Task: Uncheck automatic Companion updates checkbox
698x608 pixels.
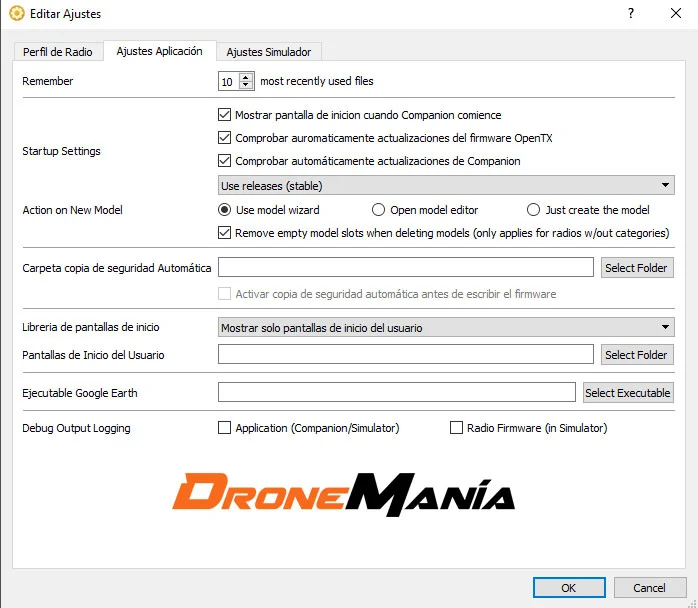Action: point(224,161)
